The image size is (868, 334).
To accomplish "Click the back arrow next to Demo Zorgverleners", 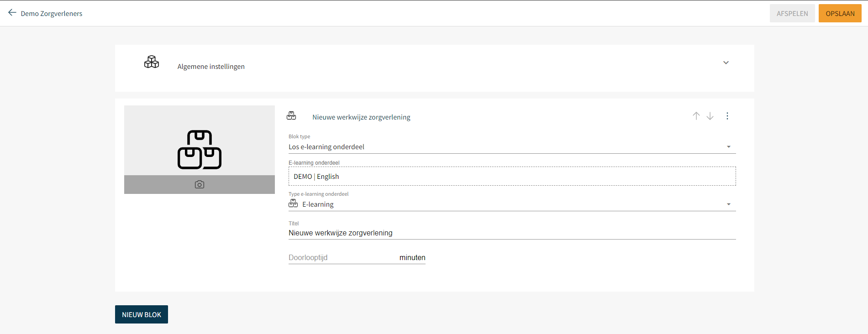I will pos(12,13).
